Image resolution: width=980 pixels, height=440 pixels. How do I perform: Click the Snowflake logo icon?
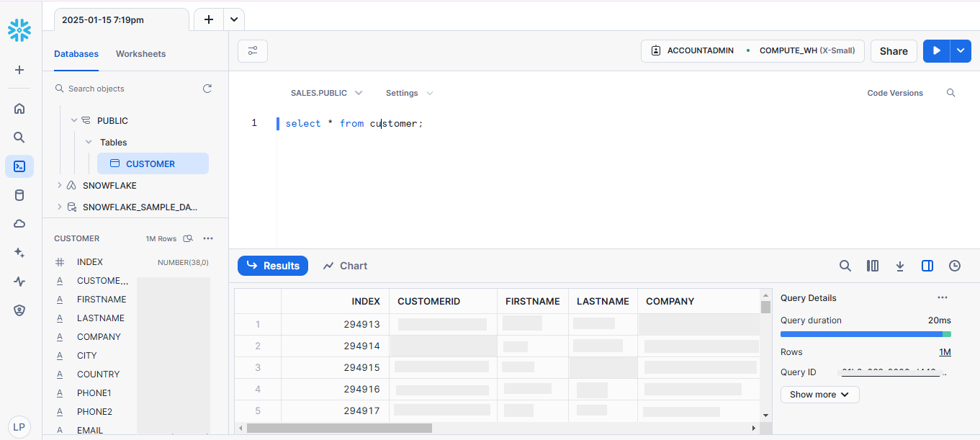(19, 30)
